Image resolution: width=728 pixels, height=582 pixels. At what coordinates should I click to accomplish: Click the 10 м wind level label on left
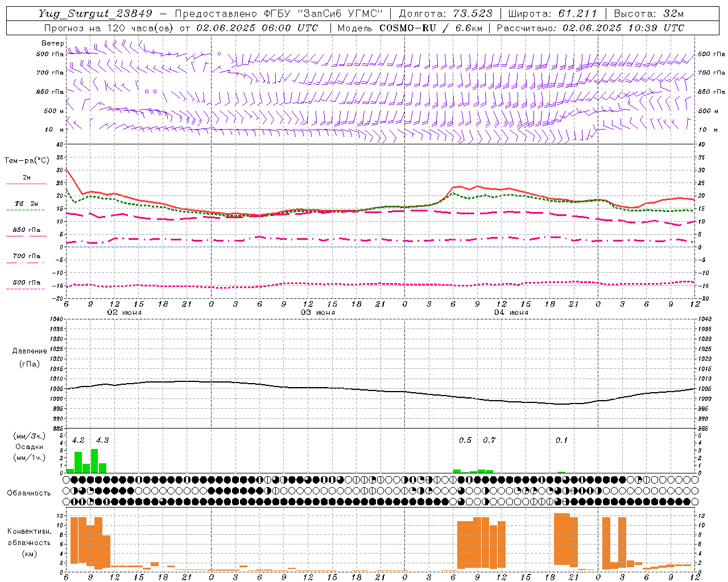(x=55, y=130)
